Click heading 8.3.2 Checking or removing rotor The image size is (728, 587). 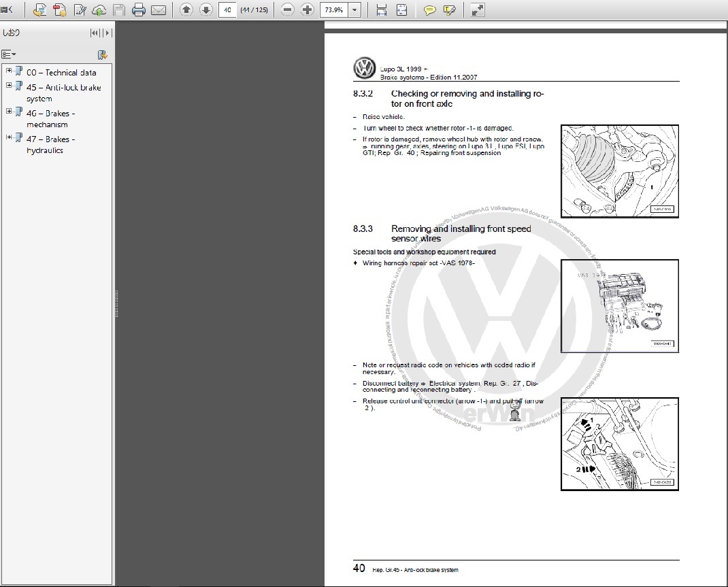[x=448, y=99]
